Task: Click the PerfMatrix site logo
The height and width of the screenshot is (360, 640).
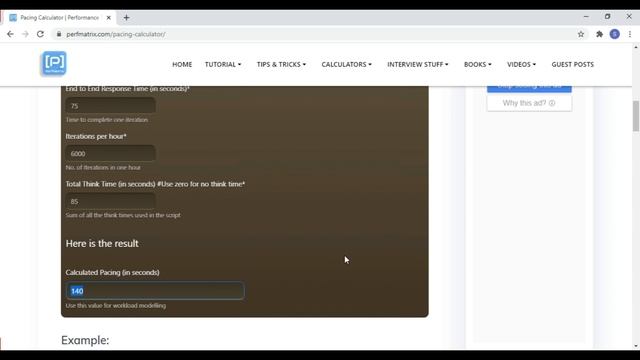Action: pos(54,64)
